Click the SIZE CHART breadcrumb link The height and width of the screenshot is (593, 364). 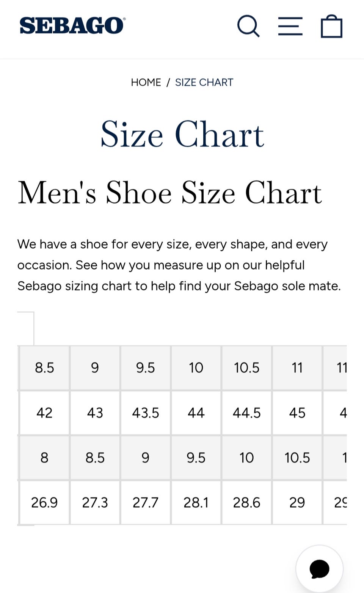tap(204, 82)
